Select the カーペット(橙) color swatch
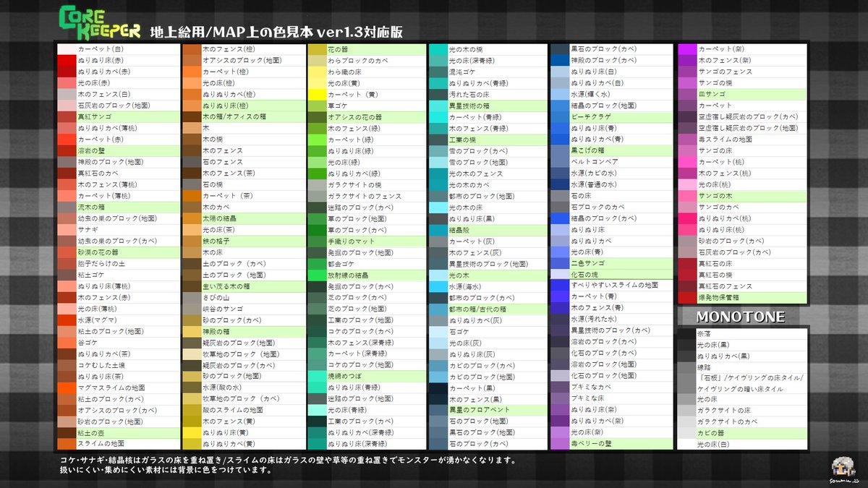 coord(192,72)
